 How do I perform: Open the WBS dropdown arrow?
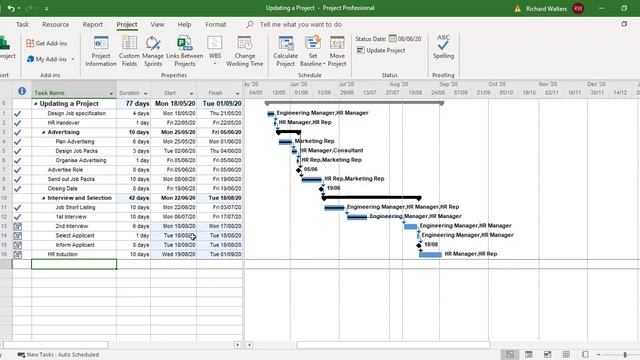pyautogui.click(x=215, y=64)
